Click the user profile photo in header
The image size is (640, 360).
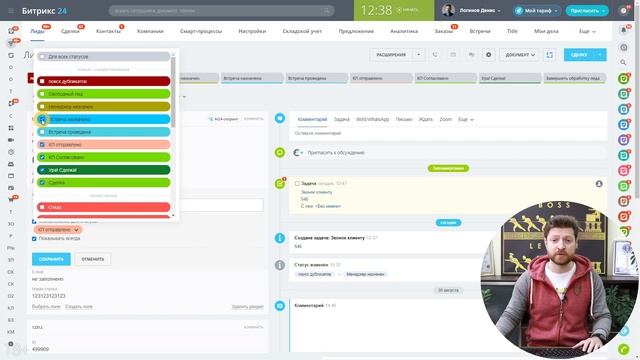tap(448, 11)
